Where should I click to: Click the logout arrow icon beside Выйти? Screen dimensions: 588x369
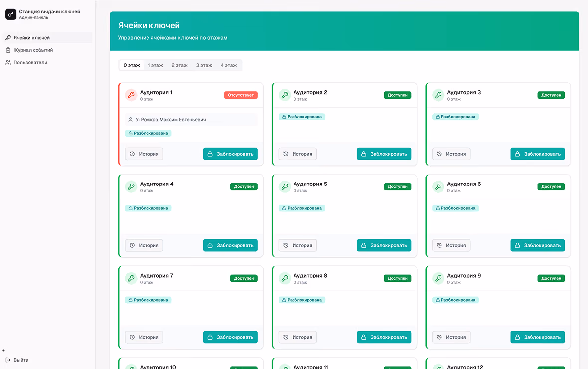[x=8, y=360]
